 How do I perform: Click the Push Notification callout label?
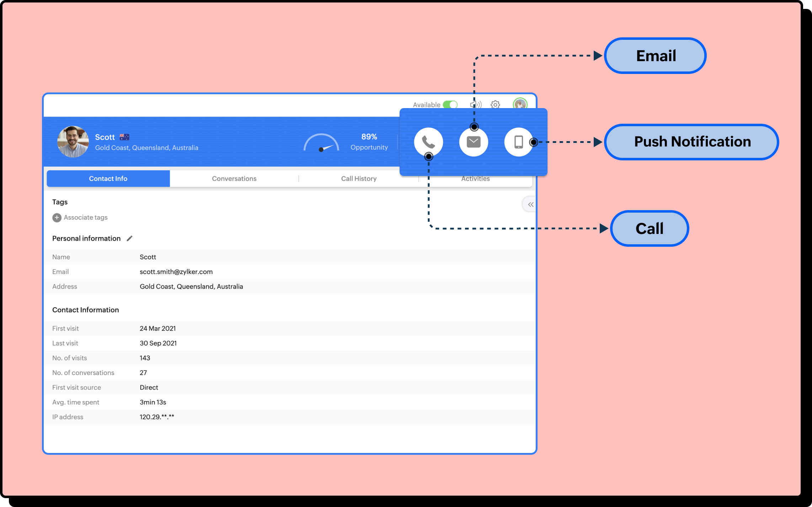click(x=692, y=142)
